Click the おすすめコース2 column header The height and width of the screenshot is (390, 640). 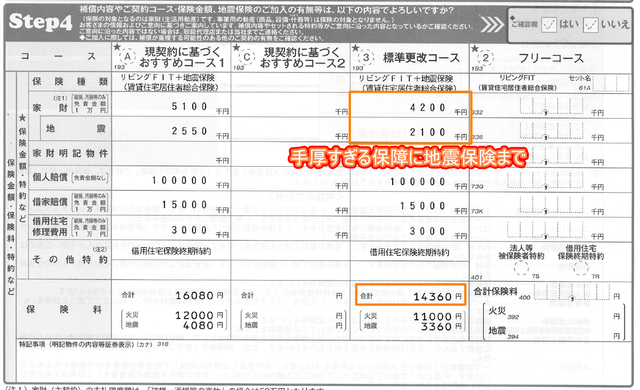click(x=302, y=57)
